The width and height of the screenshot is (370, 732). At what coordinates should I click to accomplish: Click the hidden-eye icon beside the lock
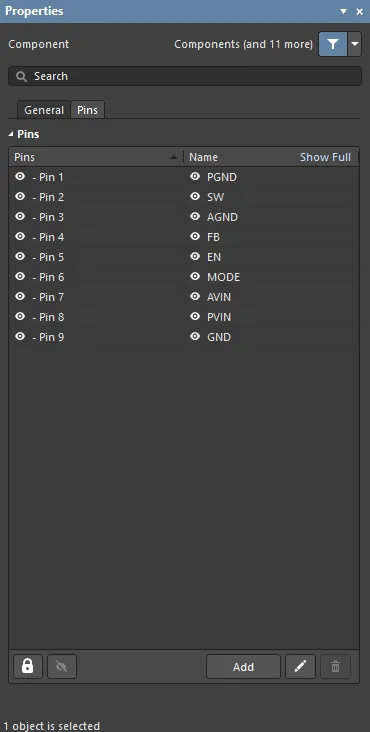tap(62, 667)
